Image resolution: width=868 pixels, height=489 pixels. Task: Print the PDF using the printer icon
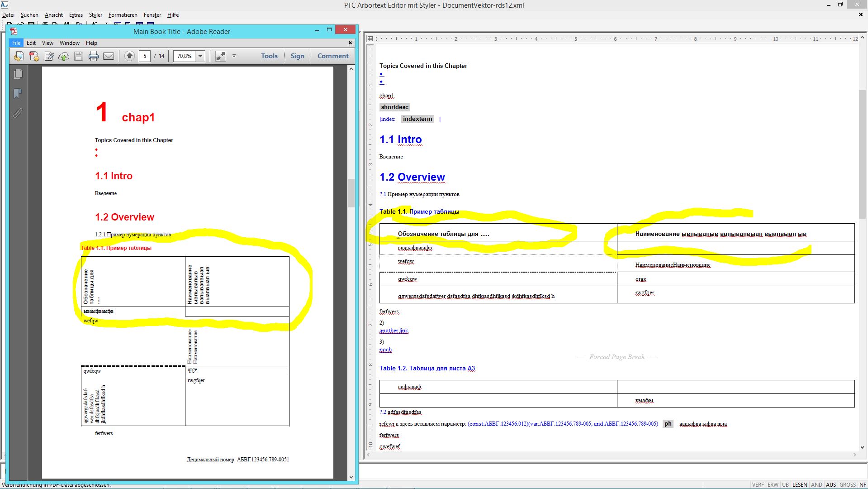click(x=94, y=56)
